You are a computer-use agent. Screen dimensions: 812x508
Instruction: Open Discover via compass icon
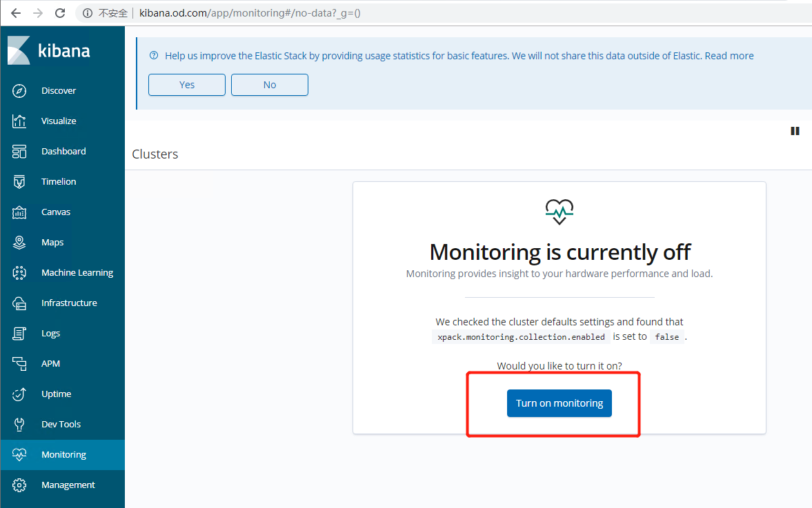(19, 91)
